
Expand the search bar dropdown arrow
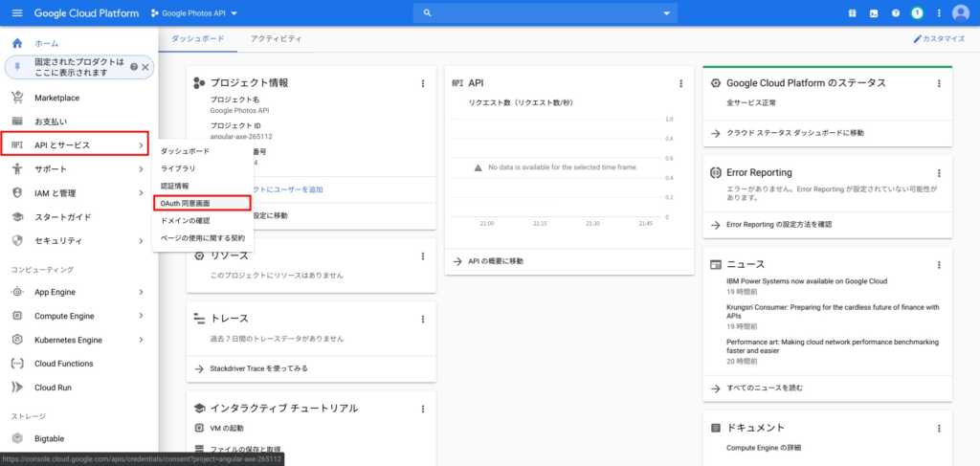[x=667, y=13]
